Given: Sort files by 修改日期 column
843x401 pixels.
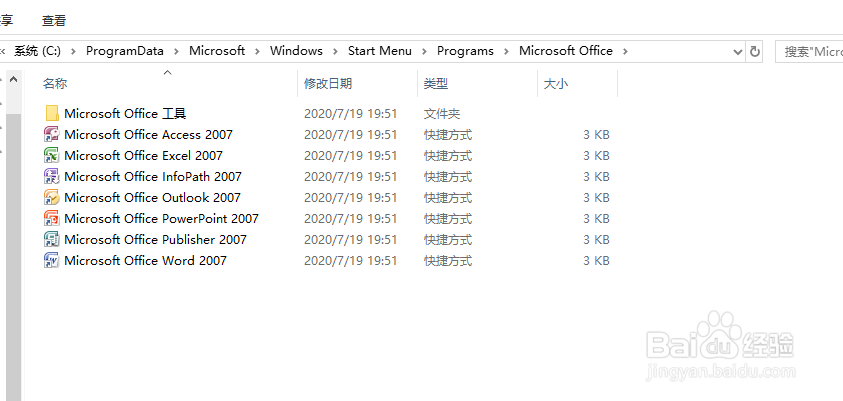Looking at the screenshot, I should click(x=328, y=84).
